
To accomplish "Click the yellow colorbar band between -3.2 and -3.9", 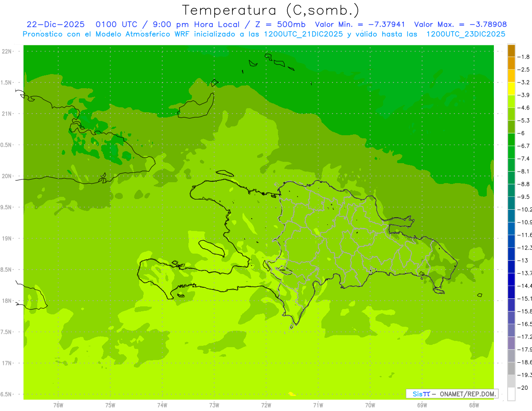I will coord(511,89).
